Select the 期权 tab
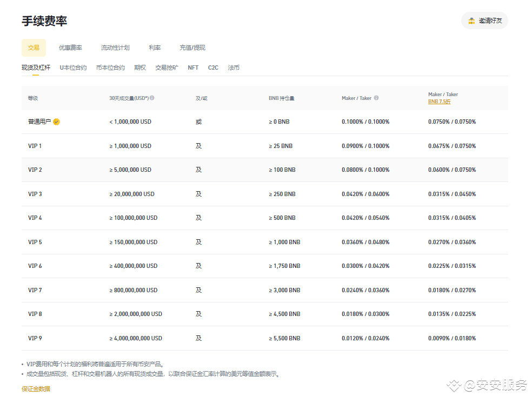The height and width of the screenshot is (397, 532). (139, 67)
